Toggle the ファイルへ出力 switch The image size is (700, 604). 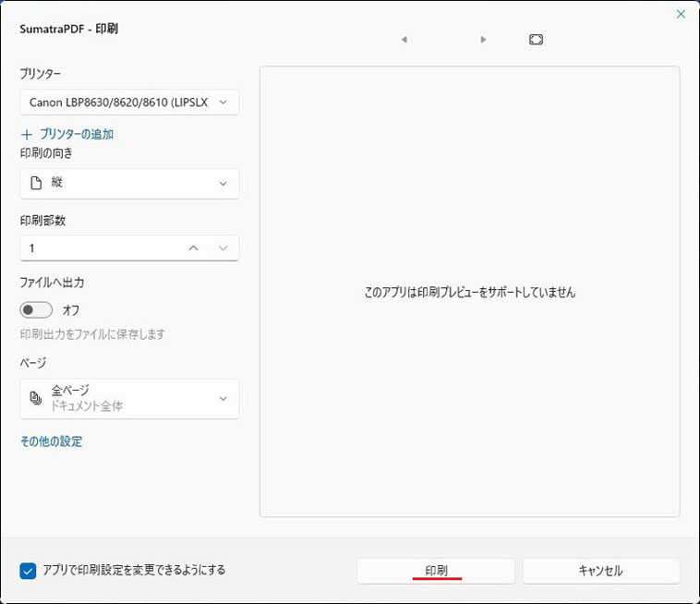tap(37, 310)
